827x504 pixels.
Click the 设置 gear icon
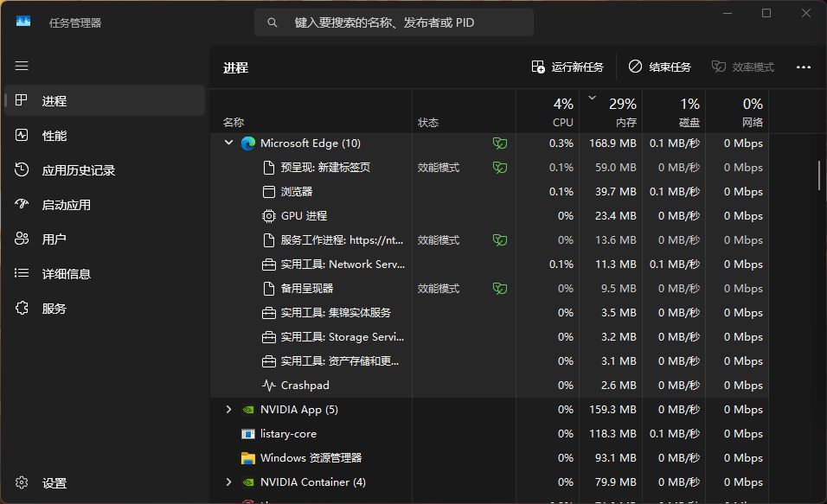(22, 482)
